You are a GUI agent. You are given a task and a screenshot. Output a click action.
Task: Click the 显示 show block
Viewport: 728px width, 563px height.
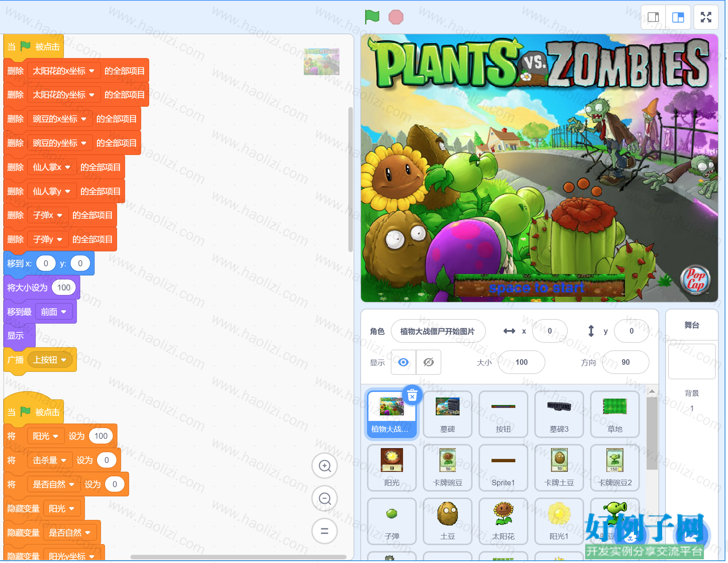[x=19, y=336]
